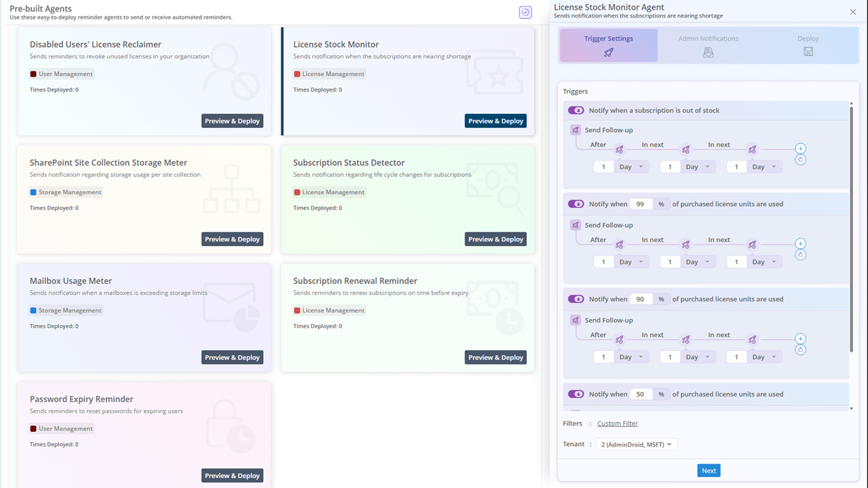Turn off the 50% license usage notification toggle

pos(576,394)
